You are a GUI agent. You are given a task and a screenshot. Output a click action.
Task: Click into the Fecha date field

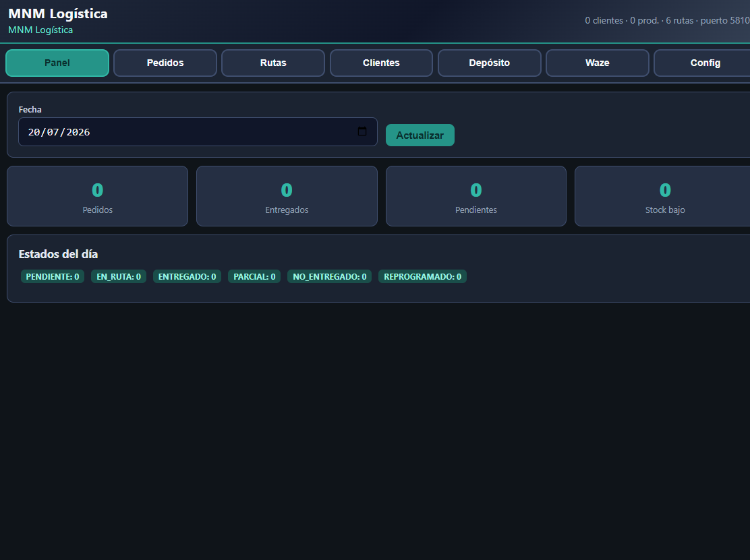click(198, 132)
